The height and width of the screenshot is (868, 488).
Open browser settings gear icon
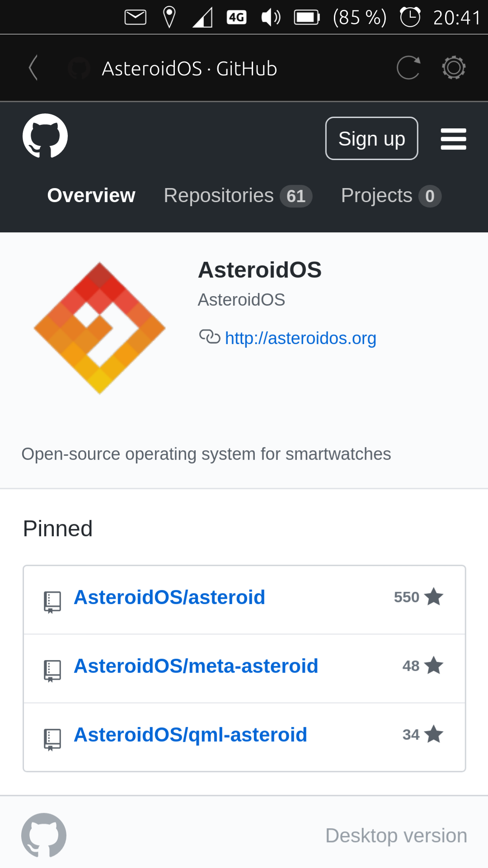pos(454,68)
